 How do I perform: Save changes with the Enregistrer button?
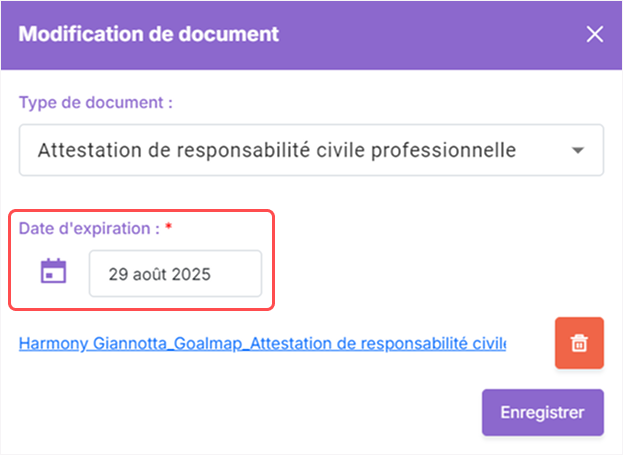pos(543,412)
